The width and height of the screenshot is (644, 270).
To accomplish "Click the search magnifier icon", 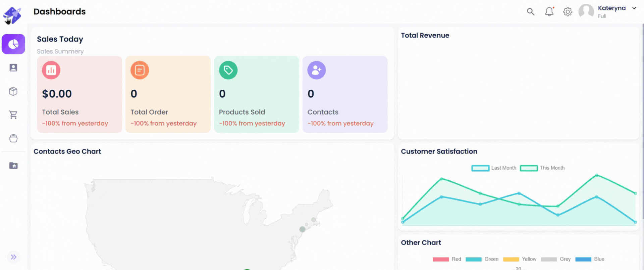I will pyautogui.click(x=530, y=12).
